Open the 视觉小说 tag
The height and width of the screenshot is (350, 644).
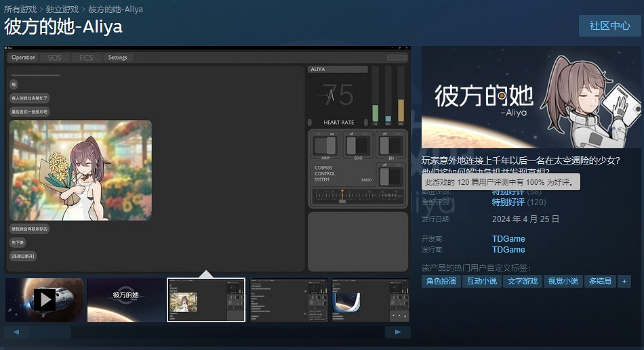pos(563,281)
